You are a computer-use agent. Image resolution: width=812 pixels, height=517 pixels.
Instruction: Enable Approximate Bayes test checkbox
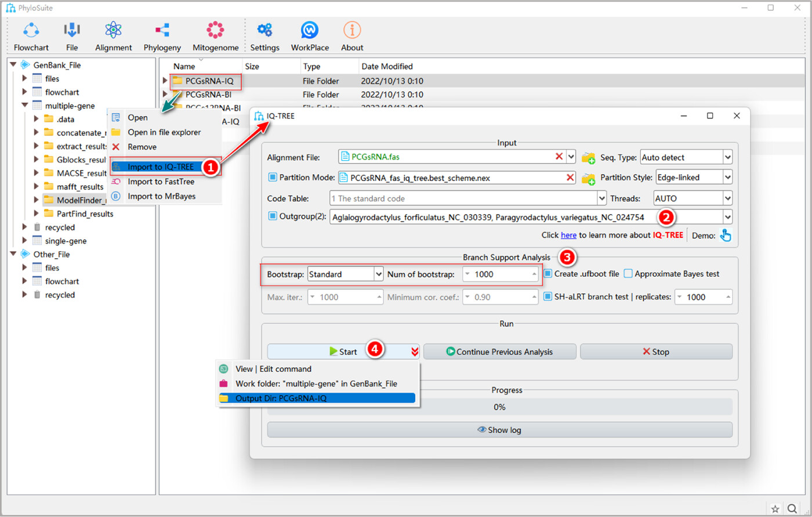coord(628,273)
